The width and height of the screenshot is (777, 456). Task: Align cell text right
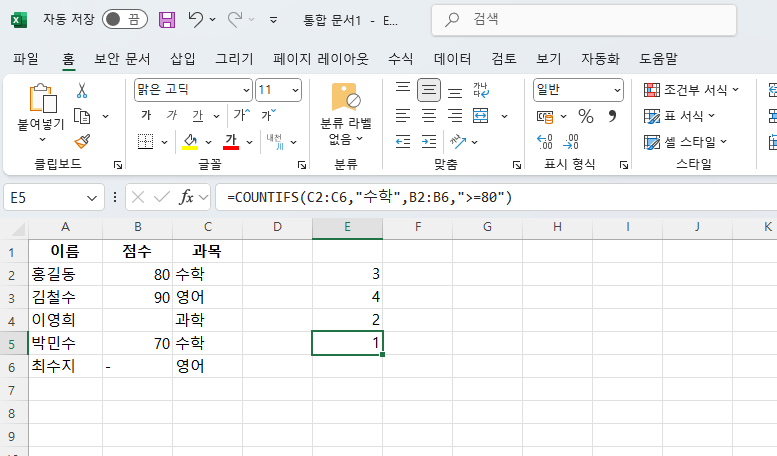pos(455,116)
